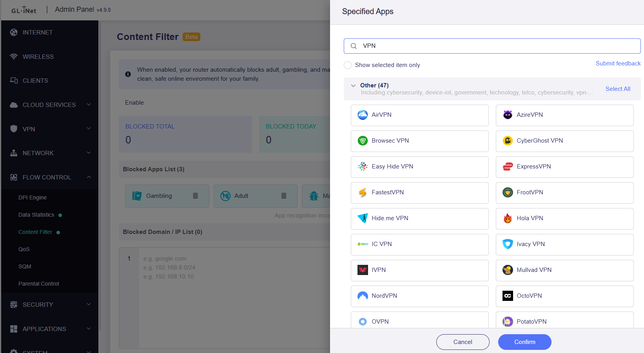Select the Mullvad VPN icon
The image size is (644, 353).
click(508, 270)
